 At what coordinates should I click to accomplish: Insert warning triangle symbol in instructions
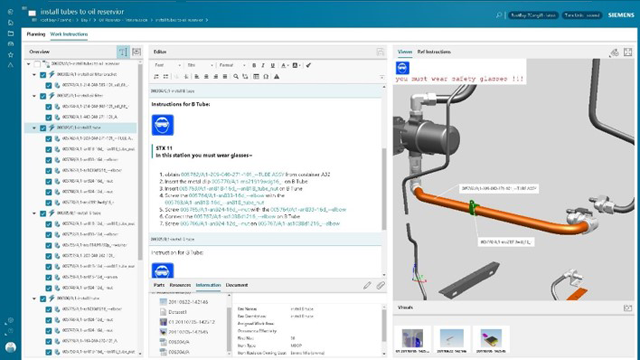pyautogui.click(x=277, y=76)
